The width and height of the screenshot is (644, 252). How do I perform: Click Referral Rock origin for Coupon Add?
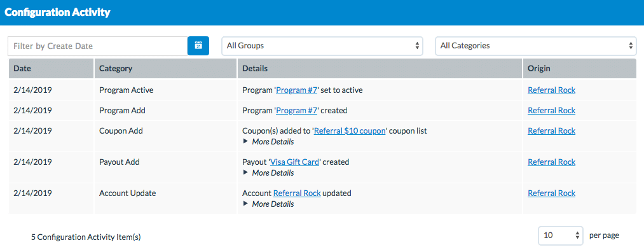(x=552, y=131)
